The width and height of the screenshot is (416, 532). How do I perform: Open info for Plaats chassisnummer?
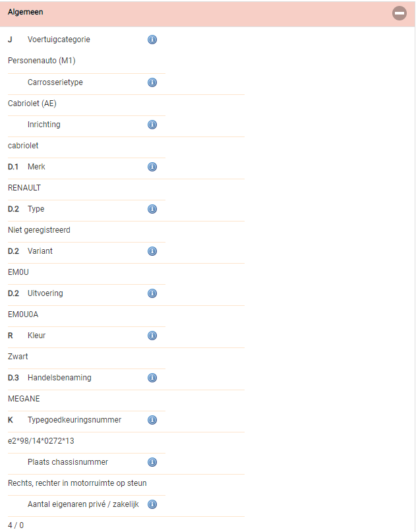[x=152, y=462]
